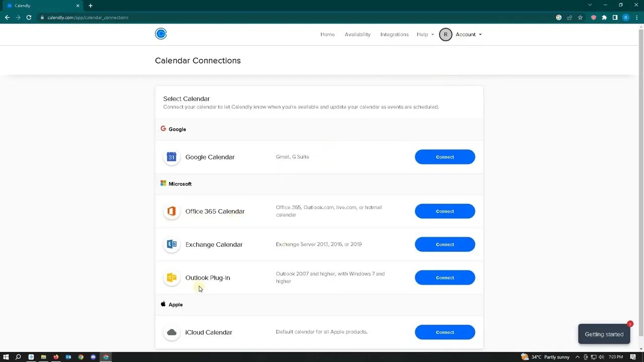Connect iCloud Calendar
Screen dimensions: 644x362
445,332
